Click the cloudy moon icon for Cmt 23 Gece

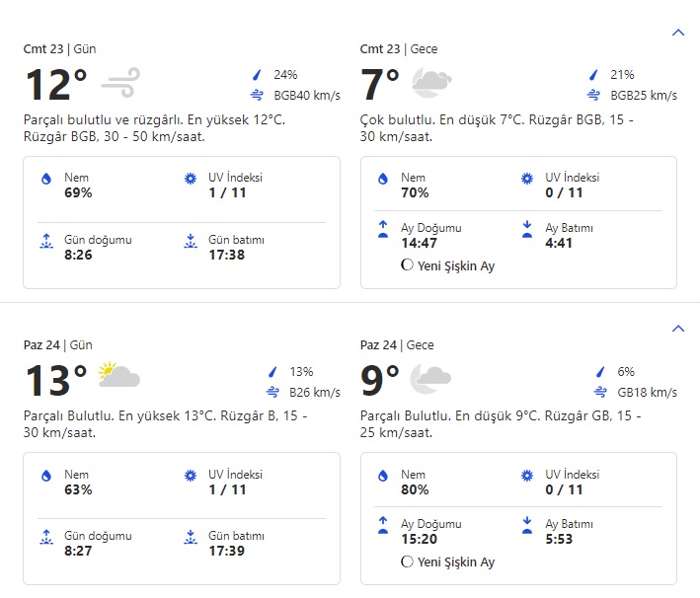click(431, 82)
